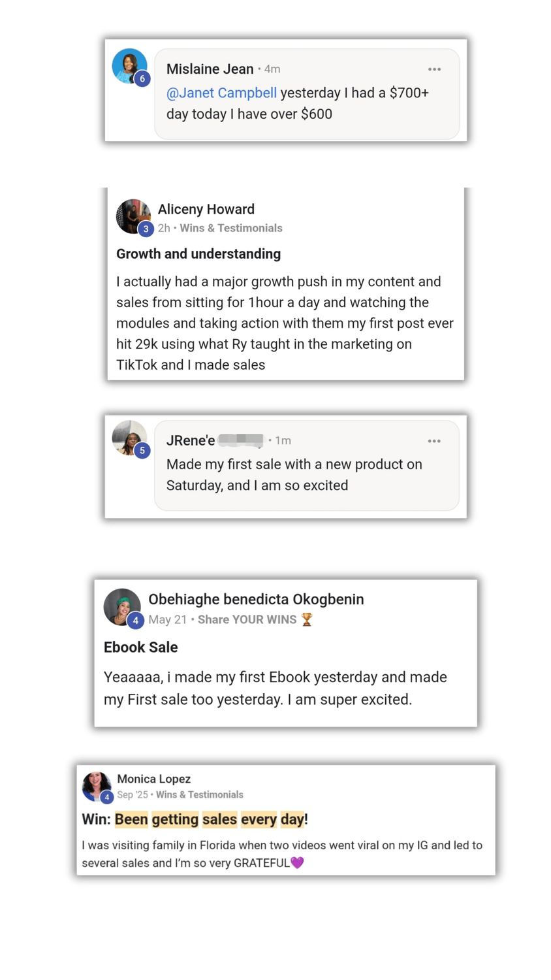Click JRene'e's profile avatar
The height and width of the screenshot is (980, 551).
tap(128, 436)
